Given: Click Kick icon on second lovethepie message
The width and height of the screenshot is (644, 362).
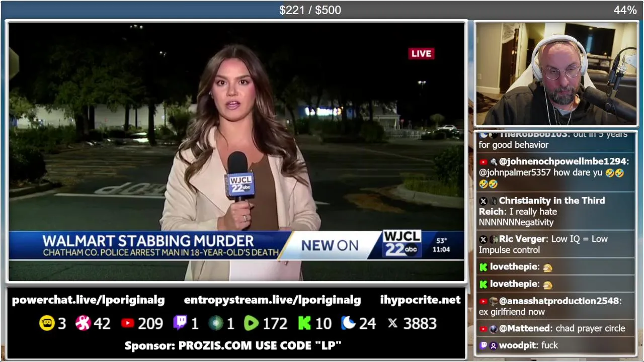Looking at the screenshot, I should point(483,284).
